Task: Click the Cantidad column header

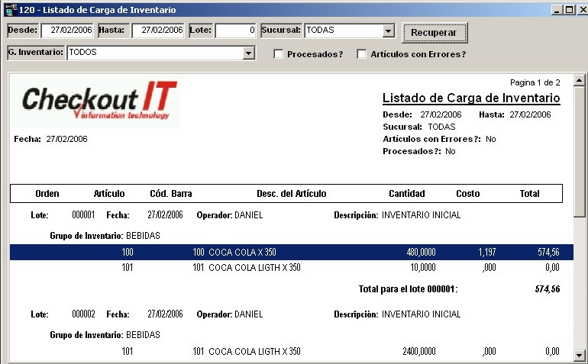Action: pos(407,193)
